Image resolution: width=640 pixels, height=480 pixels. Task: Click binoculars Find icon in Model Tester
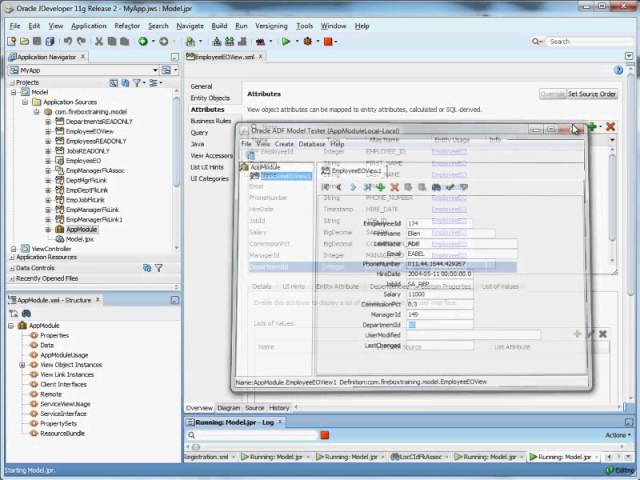pos(436,187)
